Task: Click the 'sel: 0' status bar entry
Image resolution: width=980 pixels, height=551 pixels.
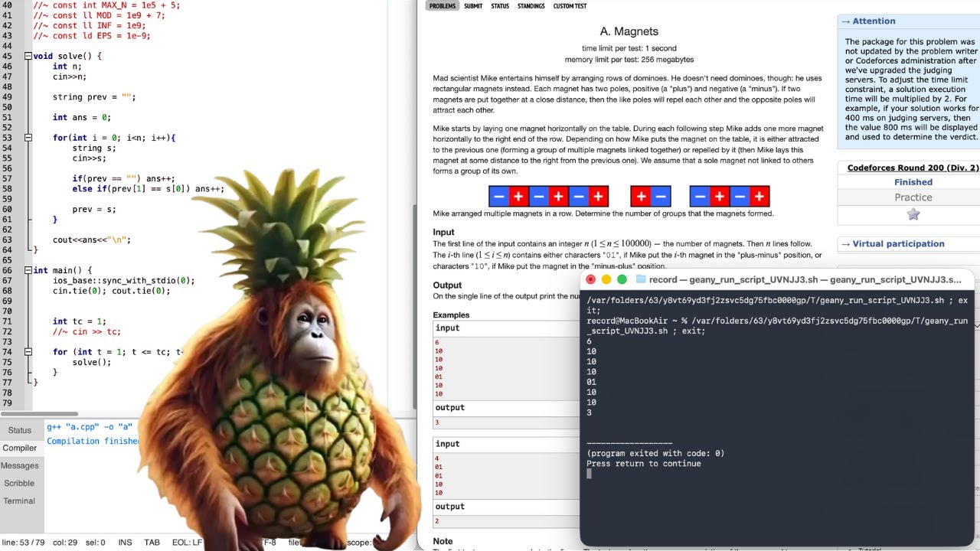Action: pyautogui.click(x=96, y=543)
